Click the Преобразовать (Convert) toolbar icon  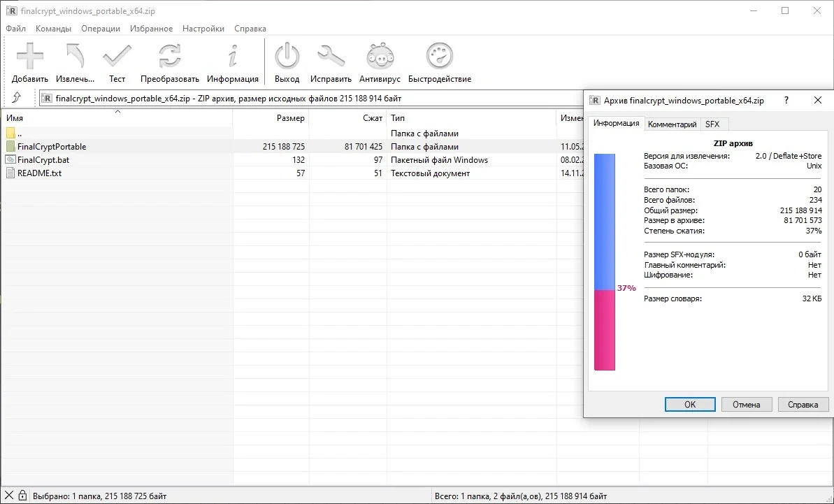pos(170,57)
